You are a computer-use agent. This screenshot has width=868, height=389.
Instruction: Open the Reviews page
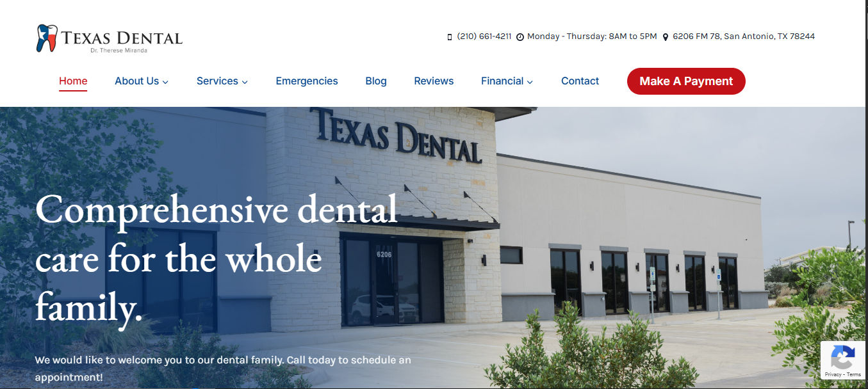point(434,81)
